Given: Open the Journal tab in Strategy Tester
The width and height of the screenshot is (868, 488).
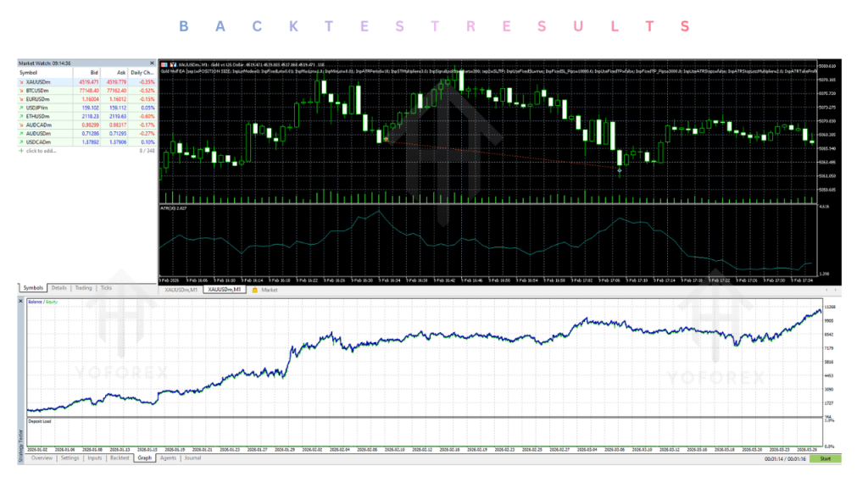Looking at the screenshot, I should (x=192, y=458).
